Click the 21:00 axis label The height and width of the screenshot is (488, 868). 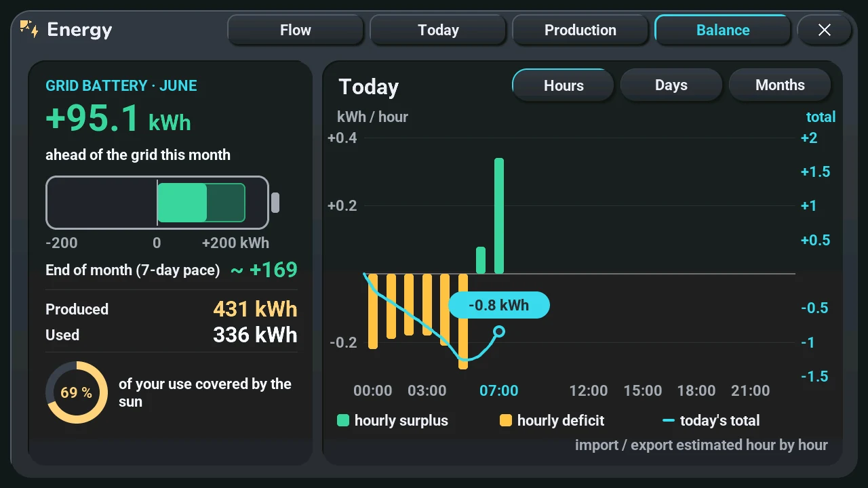tap(751, 390)
